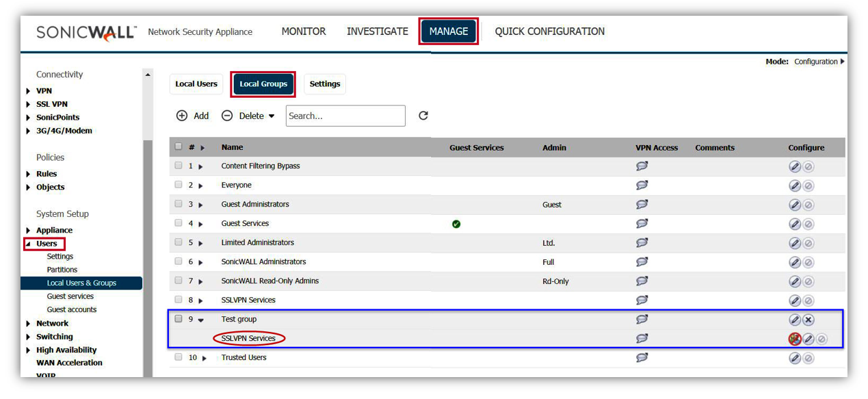868x399 pixels.
Task: Expand the Mode Configuration arrow
Action: click(x=843, y=62)
